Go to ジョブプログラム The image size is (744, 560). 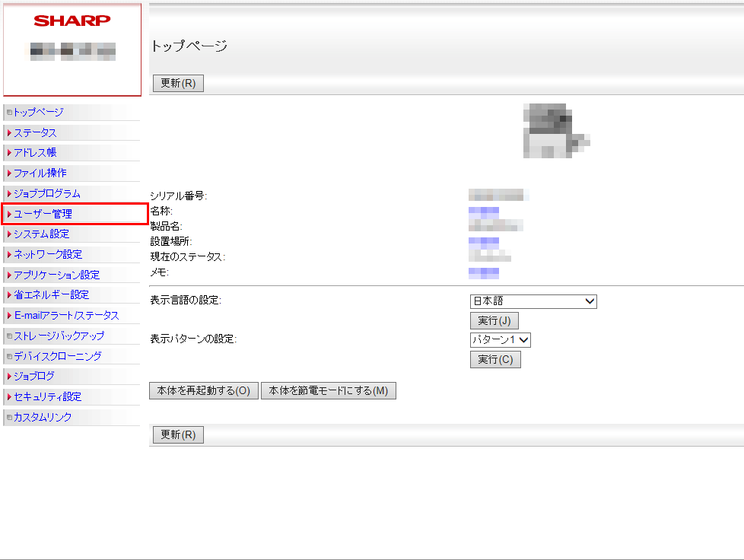pyautogui.click(x=46, y=194)
